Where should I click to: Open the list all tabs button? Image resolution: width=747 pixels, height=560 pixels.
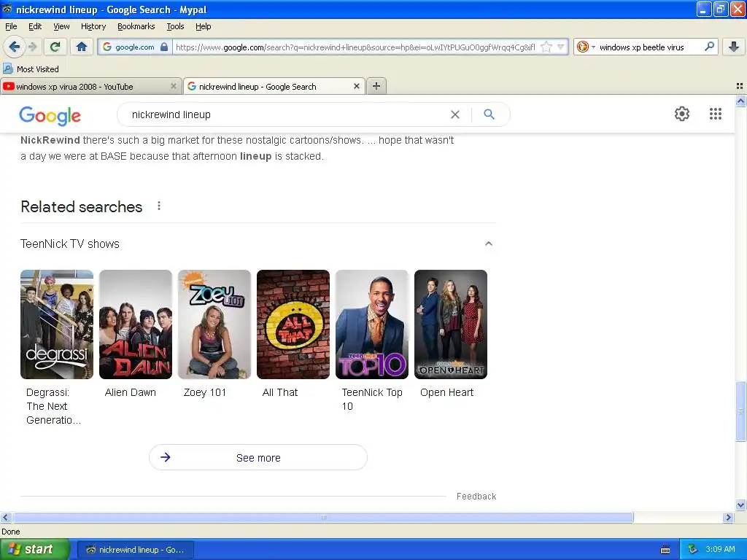point(740,86)
